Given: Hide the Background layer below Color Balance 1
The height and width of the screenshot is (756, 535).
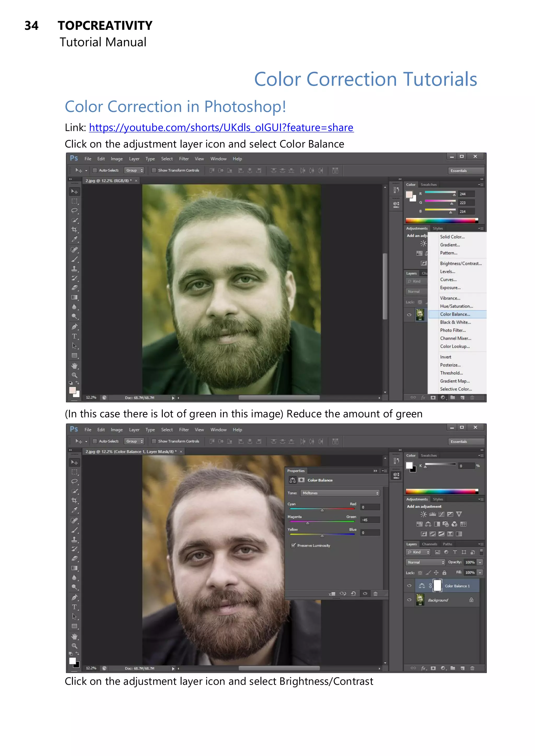Looking at the screenshot, I should 409,600.
